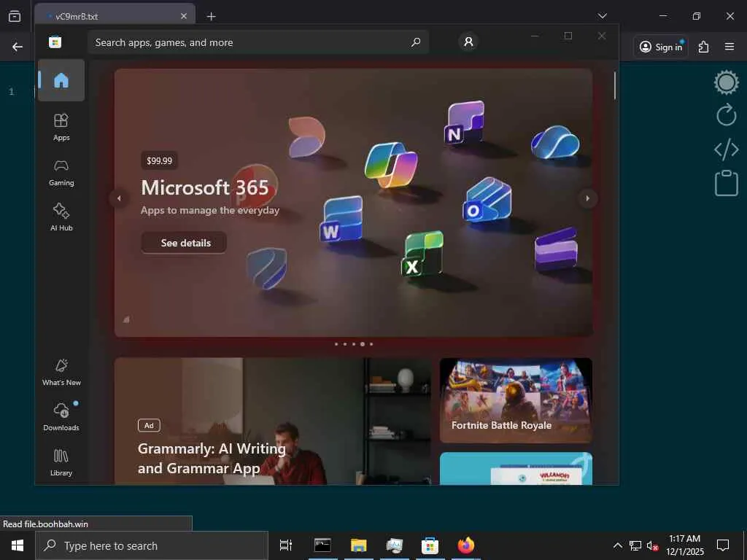Open the terminal app on the taskbar

pyautogui.click(x=322, y=545)
